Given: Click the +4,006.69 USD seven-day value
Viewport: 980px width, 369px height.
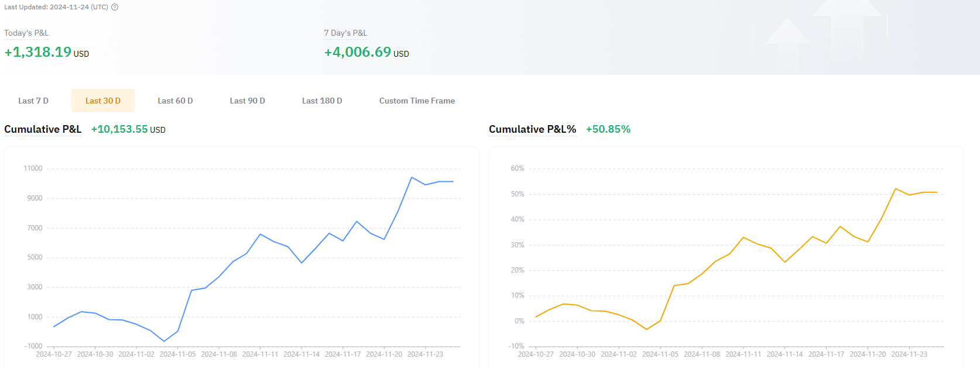Looking at the screenshot, I should 366,52.
